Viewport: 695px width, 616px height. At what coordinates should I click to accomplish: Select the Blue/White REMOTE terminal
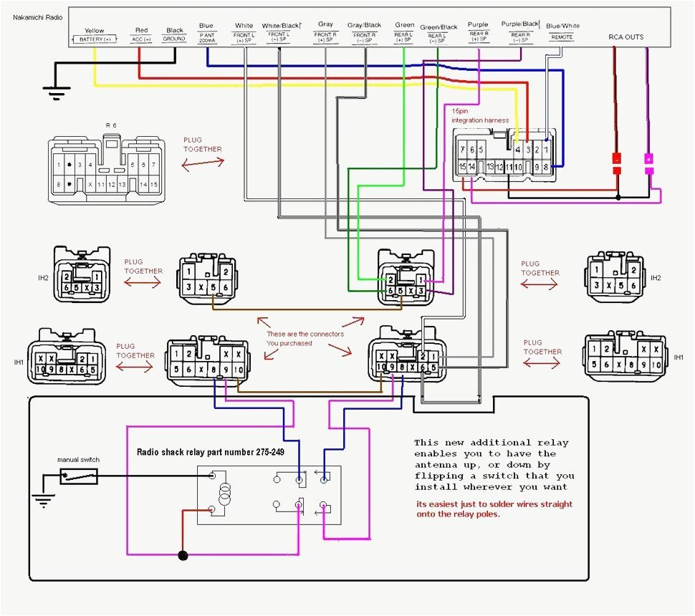click(x=562, y=34)
